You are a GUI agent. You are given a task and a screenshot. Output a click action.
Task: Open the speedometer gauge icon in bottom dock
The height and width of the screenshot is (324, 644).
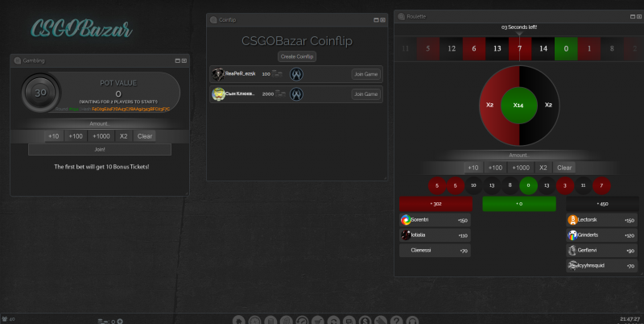pyautogui.click(x=302, y=320)
